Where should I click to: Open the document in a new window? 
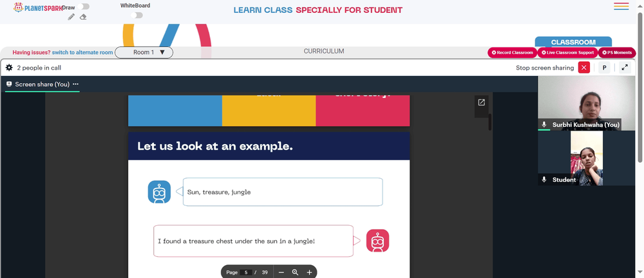[x=481, y=103]
